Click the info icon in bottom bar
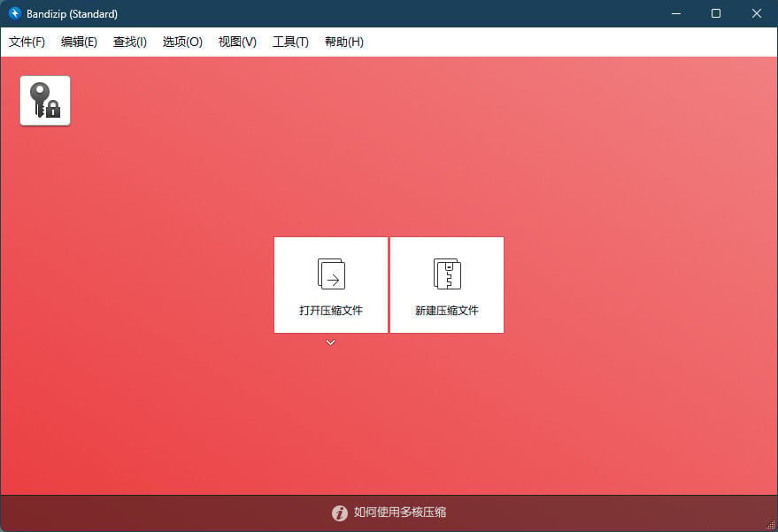The width and height of the screenshot is (778, 532). (339, 513)
